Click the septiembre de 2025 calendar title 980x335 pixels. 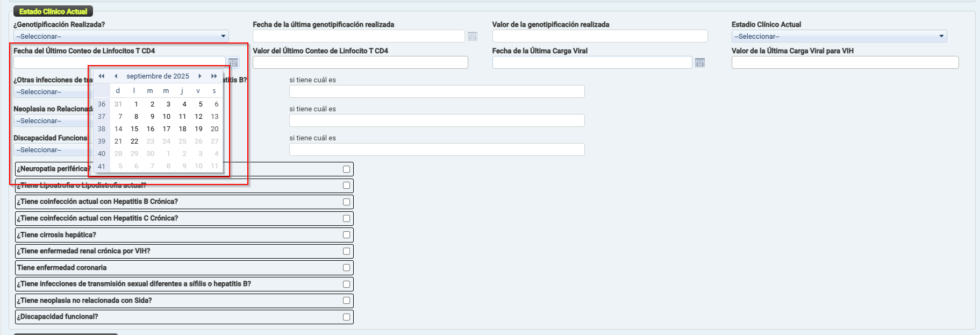158,76
